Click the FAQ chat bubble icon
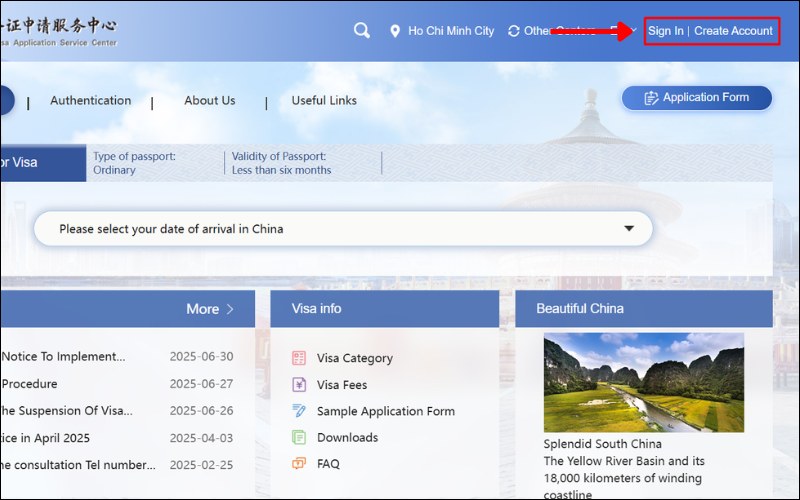The width and height of the screenshot is (800, 500). pos(299,463)
